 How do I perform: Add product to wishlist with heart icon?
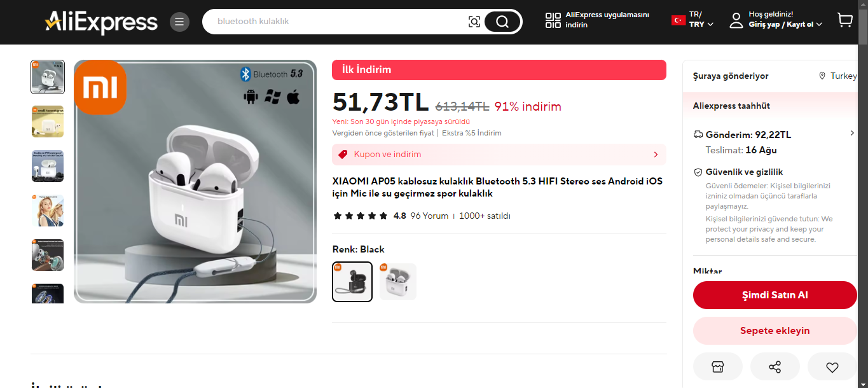[832, 367]
